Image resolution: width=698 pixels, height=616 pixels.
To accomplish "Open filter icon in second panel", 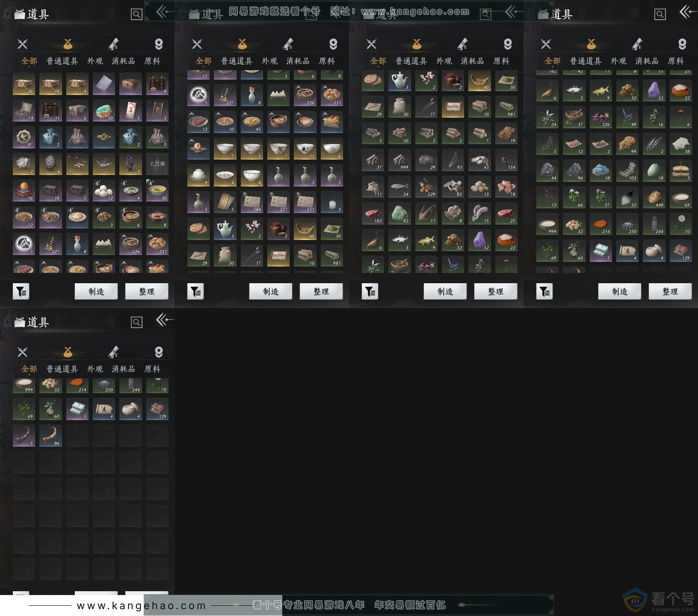I will pyautogui.click(x=195, y=292).
